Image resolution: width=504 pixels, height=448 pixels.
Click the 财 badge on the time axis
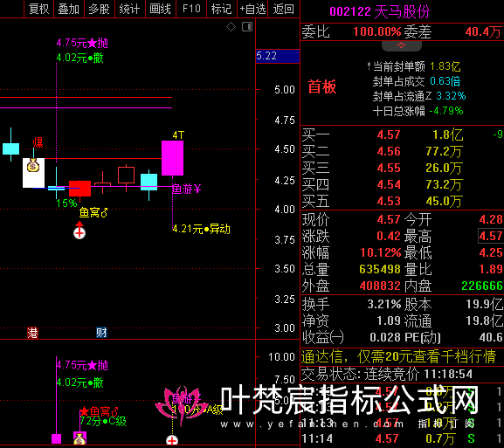pyautogui.click(x=101, y=333)
